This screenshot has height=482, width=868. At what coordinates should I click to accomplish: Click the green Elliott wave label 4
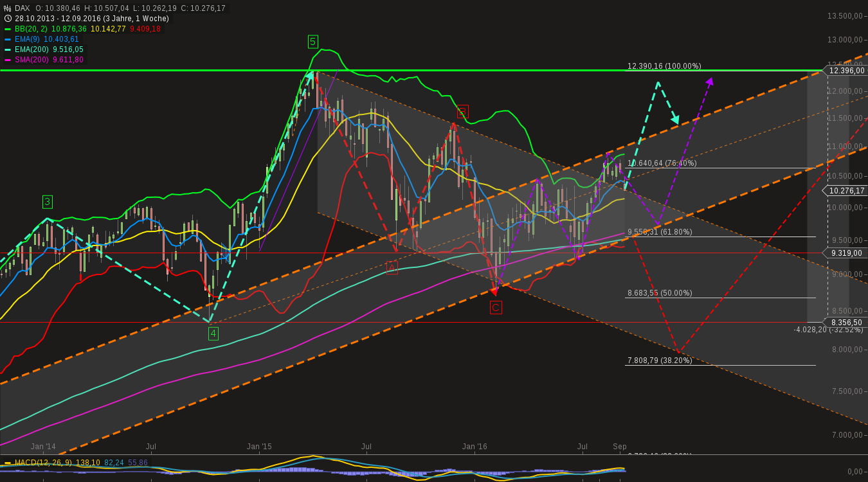pyautogui.click(x=213, y=334)
